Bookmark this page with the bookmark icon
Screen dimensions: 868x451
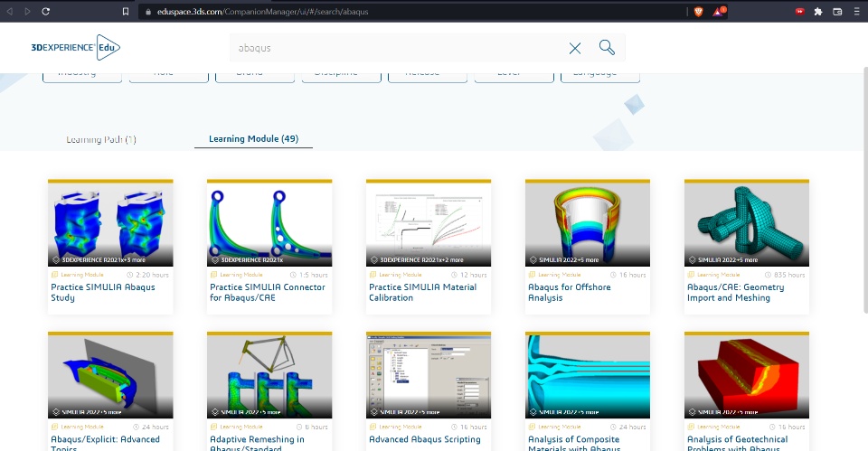click(126, 11)
